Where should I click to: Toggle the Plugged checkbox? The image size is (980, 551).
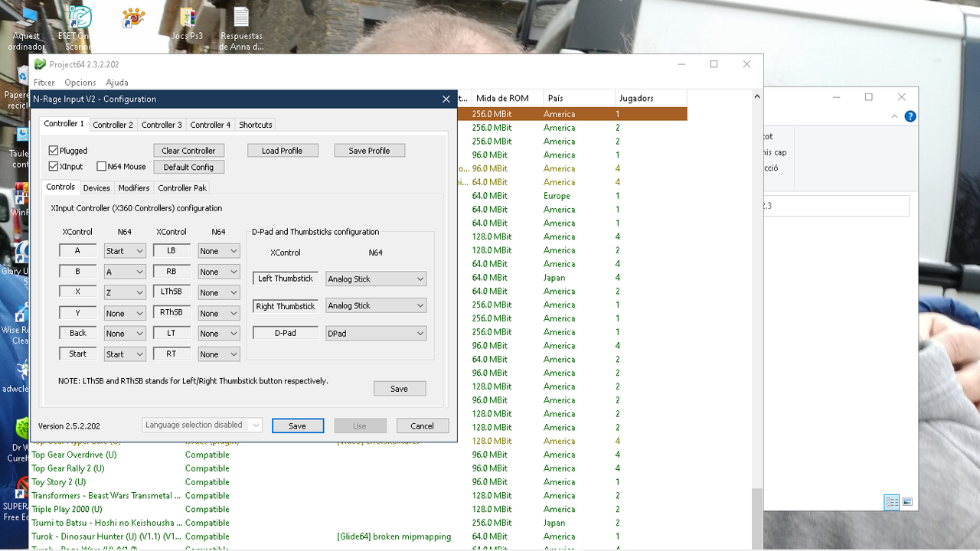(x=54, y=151)
